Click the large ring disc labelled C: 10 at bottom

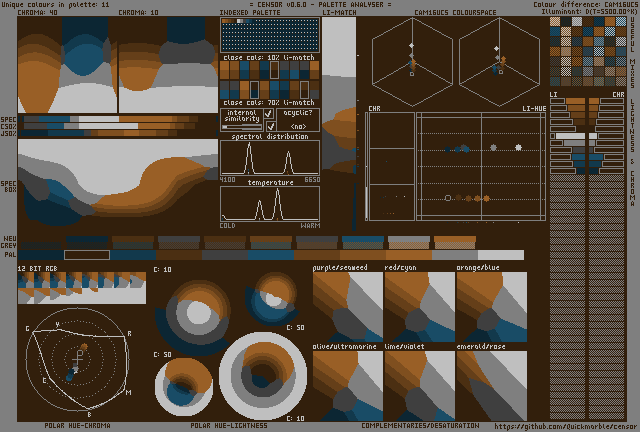[256, 375]
